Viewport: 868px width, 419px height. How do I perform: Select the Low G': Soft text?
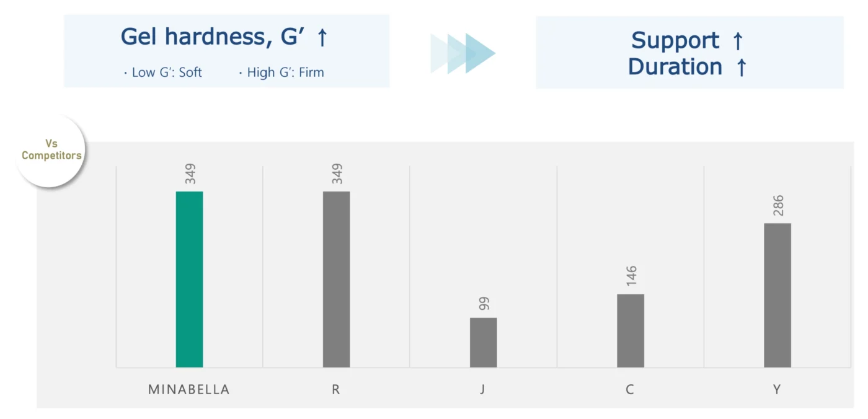pos(163,73)
